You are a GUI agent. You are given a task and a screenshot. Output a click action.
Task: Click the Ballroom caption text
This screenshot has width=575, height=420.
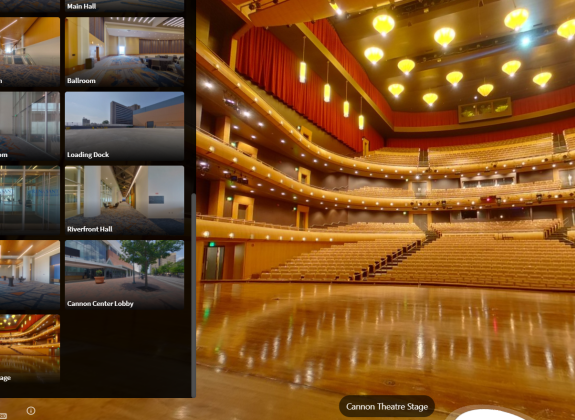click(x=81, y=81)
